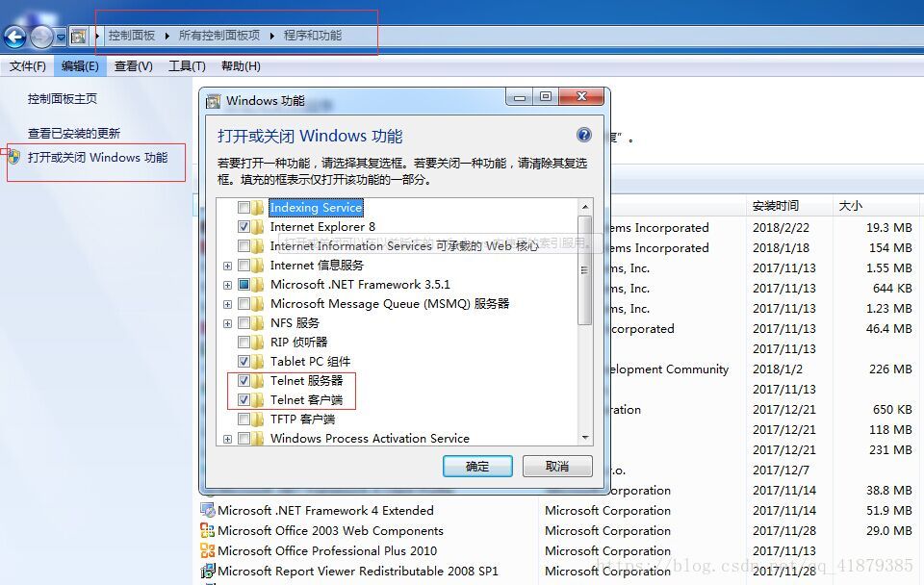Open dropdown arrow after 控制面板 in address bar
This screenshot has height=585, width=924.
pos(167,36)
